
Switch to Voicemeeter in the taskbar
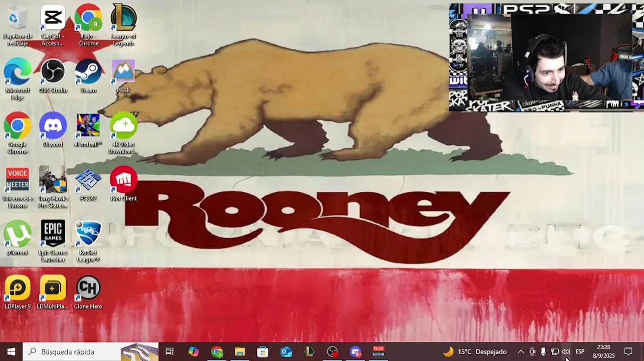coord(379,351)
